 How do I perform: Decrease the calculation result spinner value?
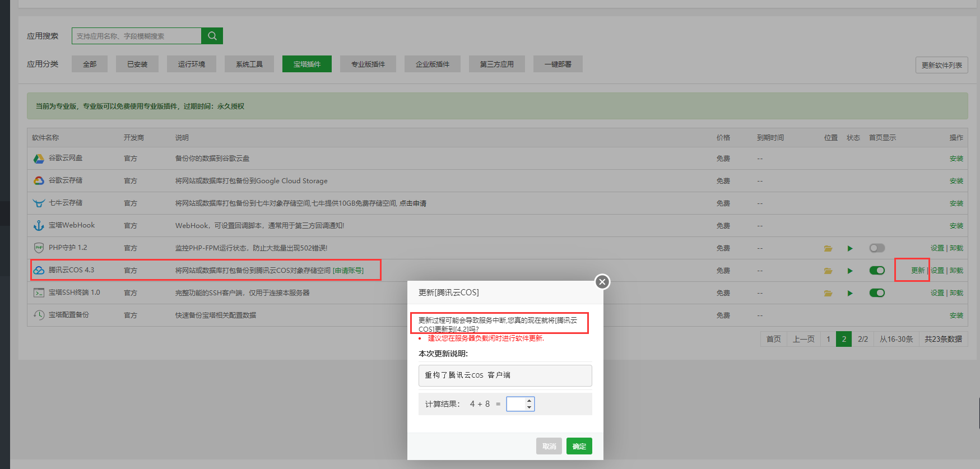pos(529,407)
